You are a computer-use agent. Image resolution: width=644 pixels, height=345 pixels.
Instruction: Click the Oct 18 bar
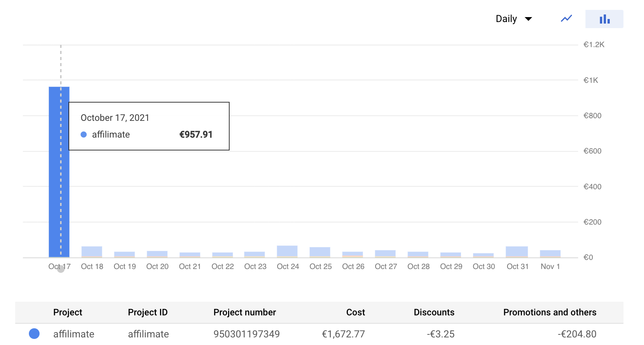point(92,252)
